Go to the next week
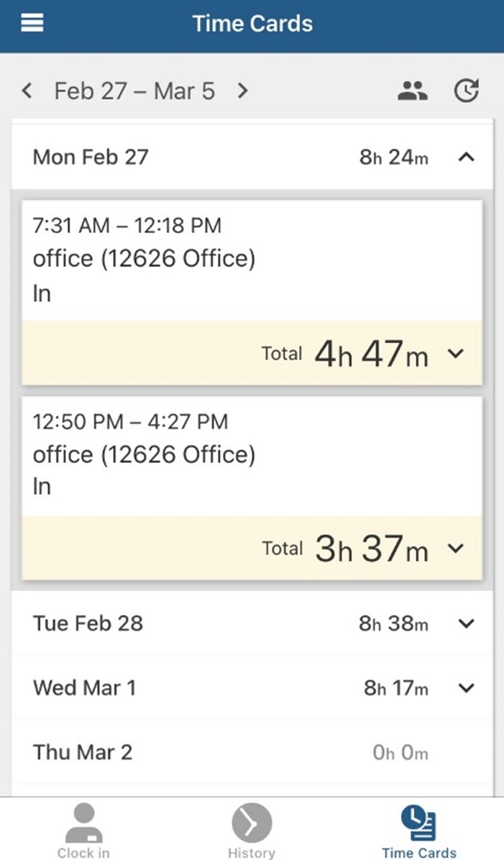 pyautogui.click(x=243, y=91)
